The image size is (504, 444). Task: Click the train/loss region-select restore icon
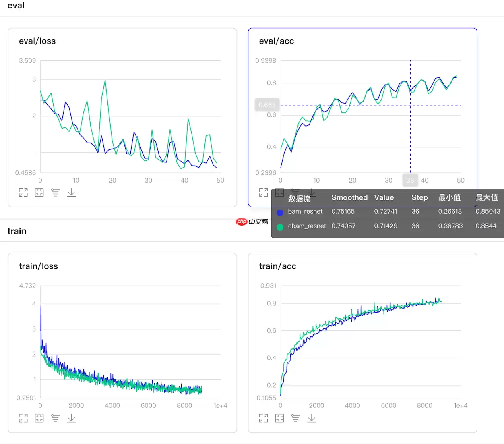(39, 418)
